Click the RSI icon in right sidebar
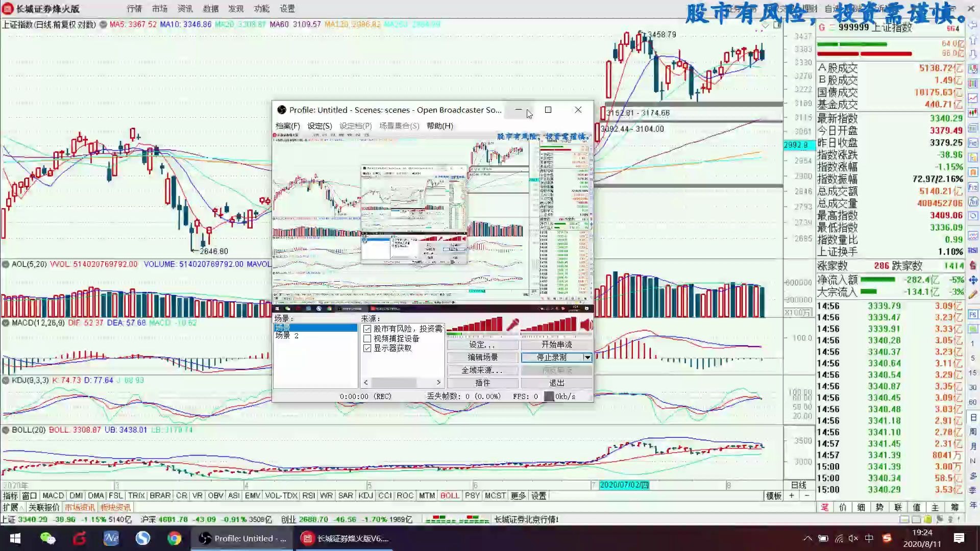 (973, 250)
